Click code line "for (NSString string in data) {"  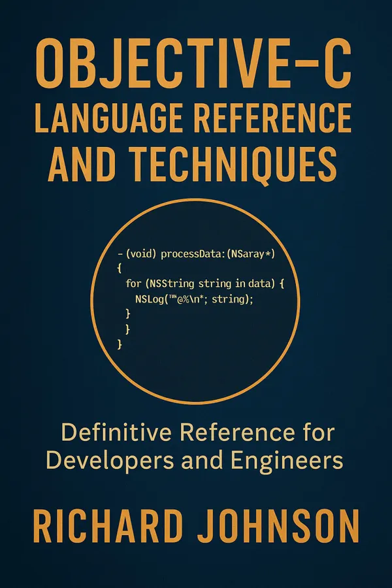[204, 284]
